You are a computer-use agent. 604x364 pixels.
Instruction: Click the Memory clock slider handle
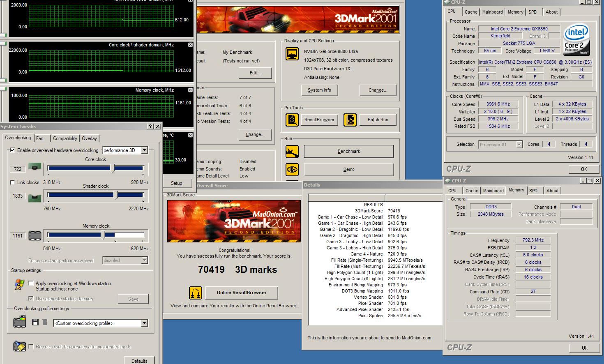point(103,235)
